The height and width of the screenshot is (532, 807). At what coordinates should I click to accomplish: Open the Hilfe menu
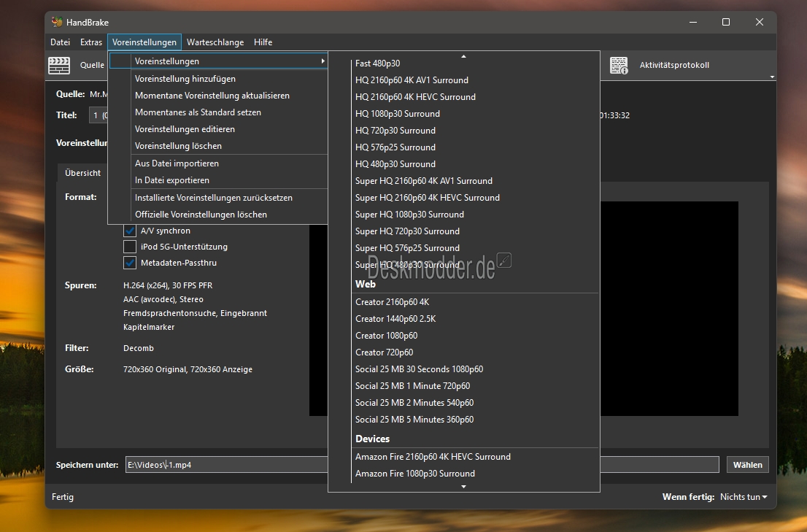(x=263, y=42)
